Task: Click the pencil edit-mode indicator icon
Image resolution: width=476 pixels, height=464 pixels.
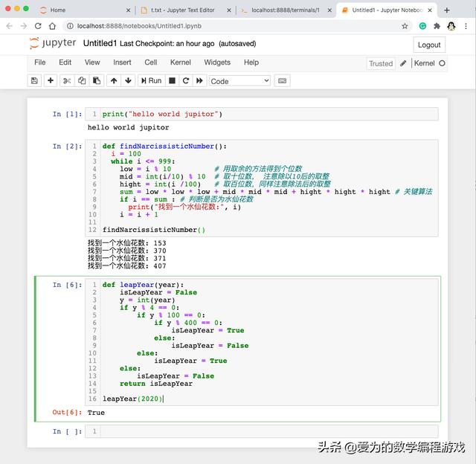Action: pos(403,63)
